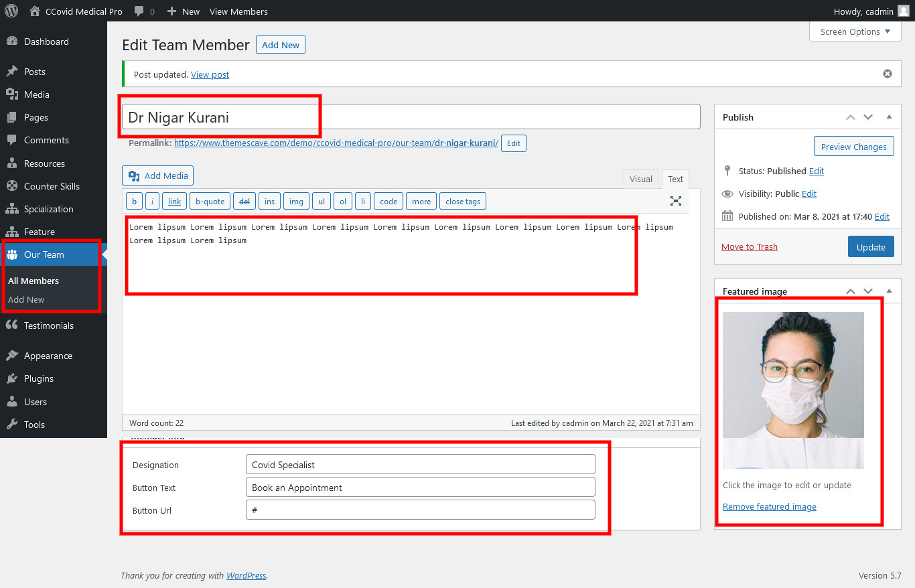Click the Update button
Image resolution: width=915 pixels, height=588 pixels.
pos(871,246)
